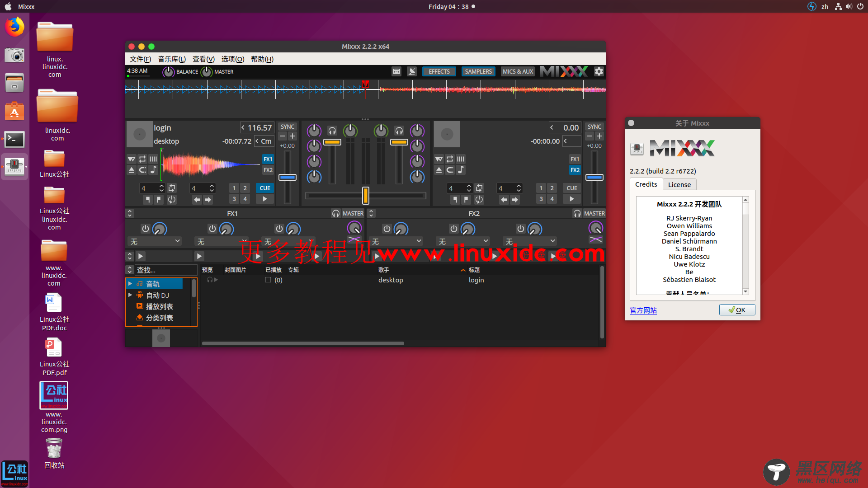Expand the 自动 DJ tree item
Screen dimensions: 868x488
coord(130,295)
